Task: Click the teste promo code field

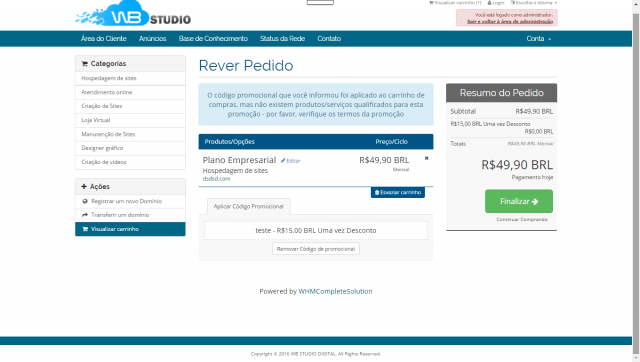Action: [316, 231]
